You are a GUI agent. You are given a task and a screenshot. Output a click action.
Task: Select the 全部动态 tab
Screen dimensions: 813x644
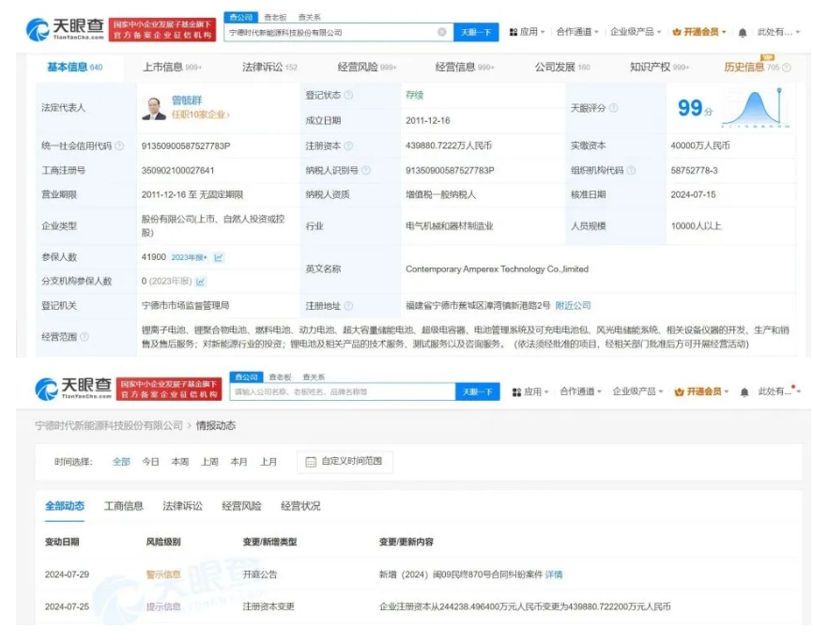point(65,506)
